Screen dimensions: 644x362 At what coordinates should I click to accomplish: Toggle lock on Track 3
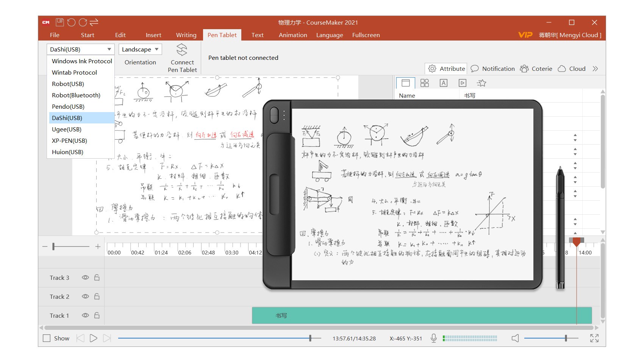coord(97,278)
